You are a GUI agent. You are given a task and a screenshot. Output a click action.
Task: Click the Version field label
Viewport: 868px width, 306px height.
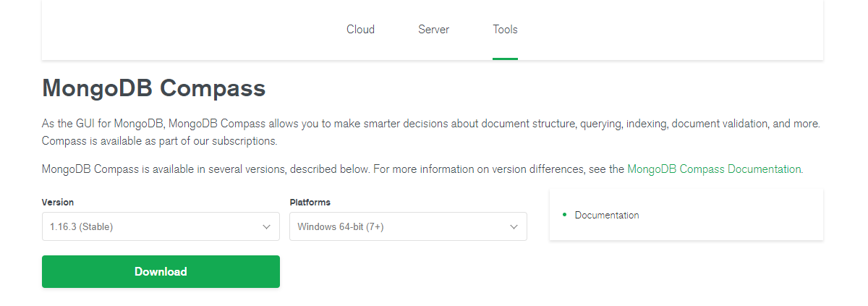(58, 203)
